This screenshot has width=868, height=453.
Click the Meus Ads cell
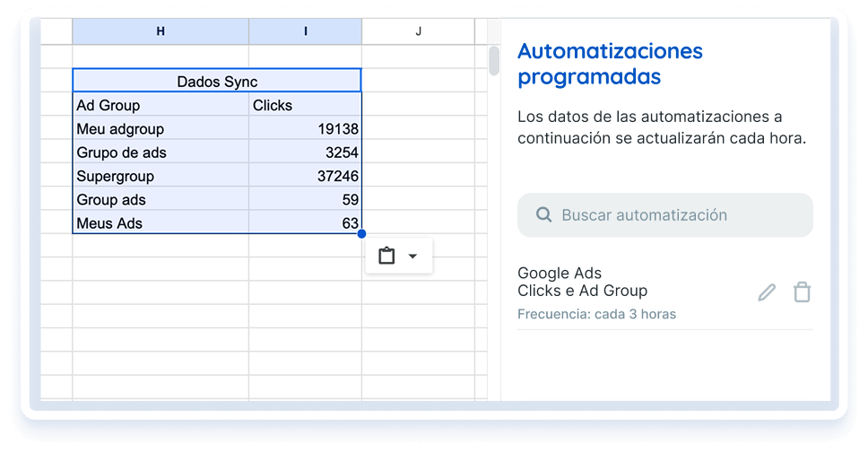[161, 222]
